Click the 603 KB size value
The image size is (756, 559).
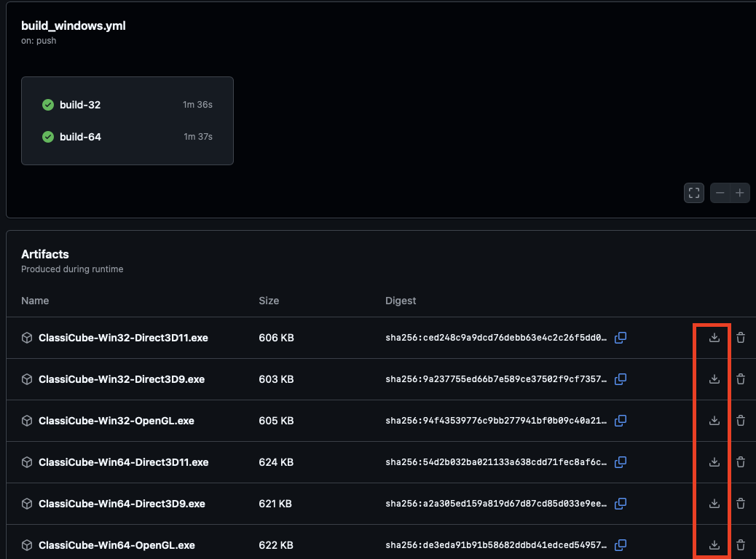point(276,379)
